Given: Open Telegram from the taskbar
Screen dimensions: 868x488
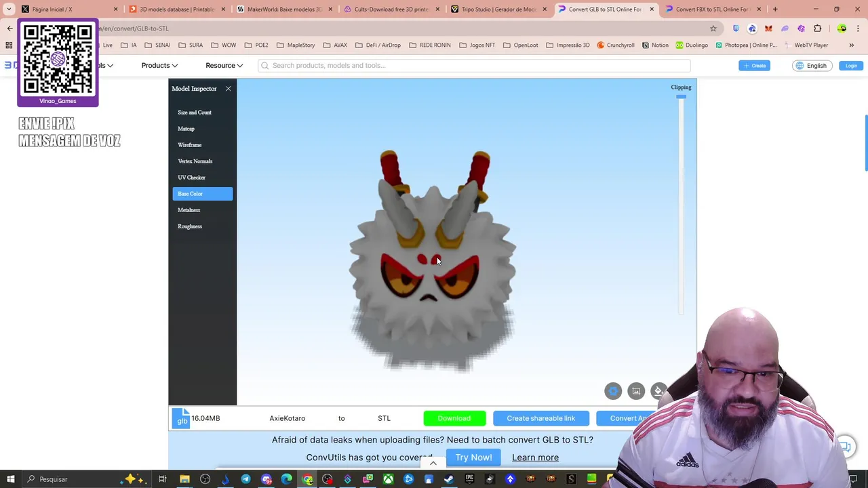Looking at the screenshot, I should [x=245, y=479].
